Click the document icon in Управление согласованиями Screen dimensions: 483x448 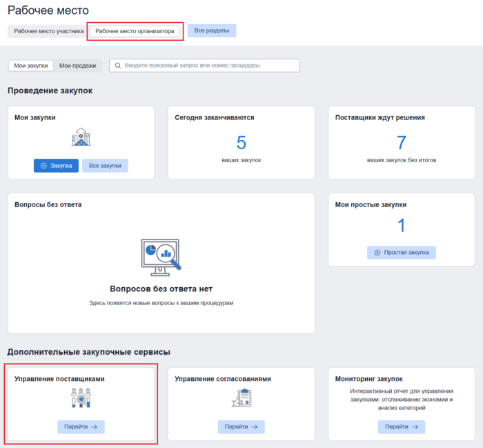[241, 398]
